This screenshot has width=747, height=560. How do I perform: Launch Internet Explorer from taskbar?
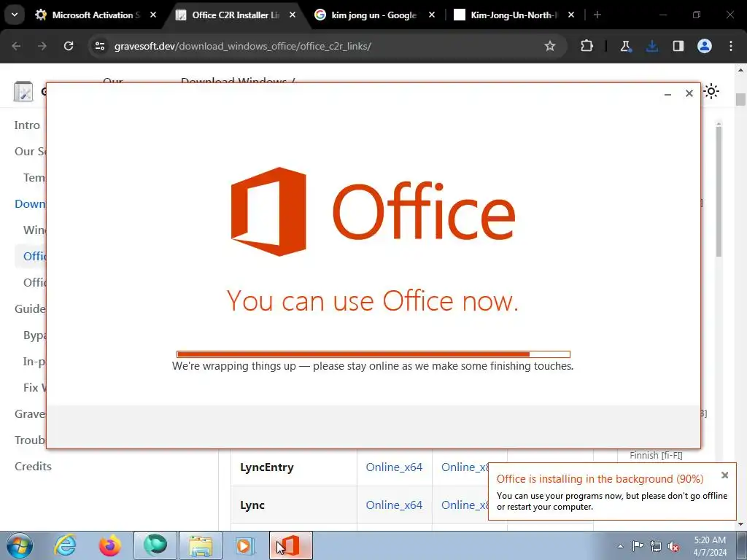click(65, 545)
